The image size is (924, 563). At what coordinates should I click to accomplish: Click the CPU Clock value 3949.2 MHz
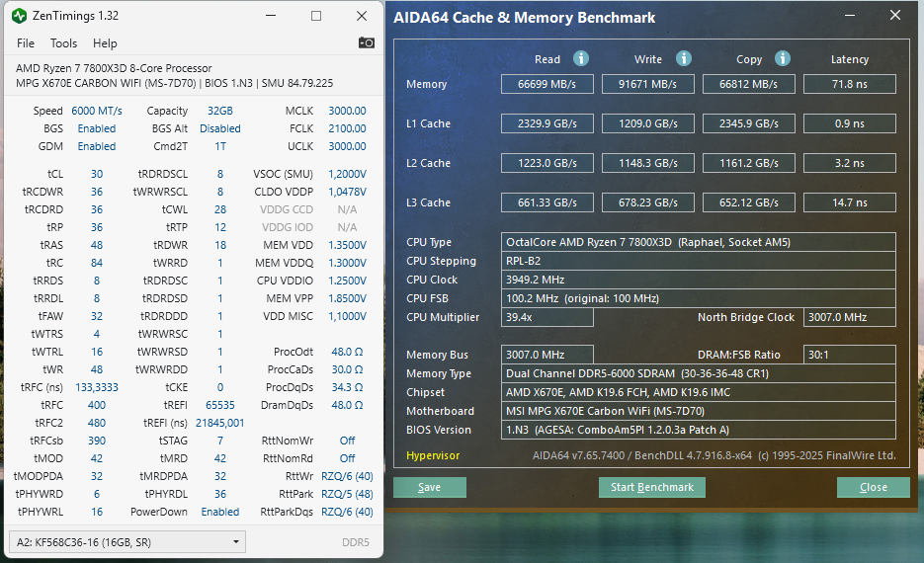(699, 280)
